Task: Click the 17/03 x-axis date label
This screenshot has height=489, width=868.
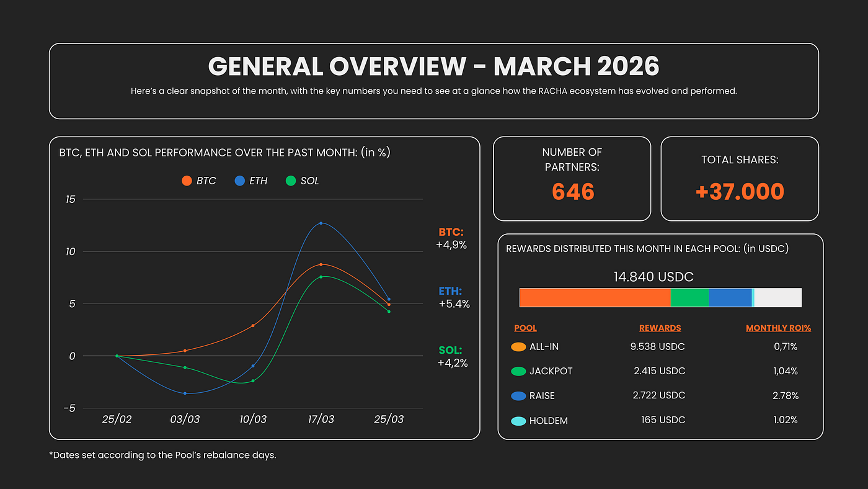Action: 321,419
